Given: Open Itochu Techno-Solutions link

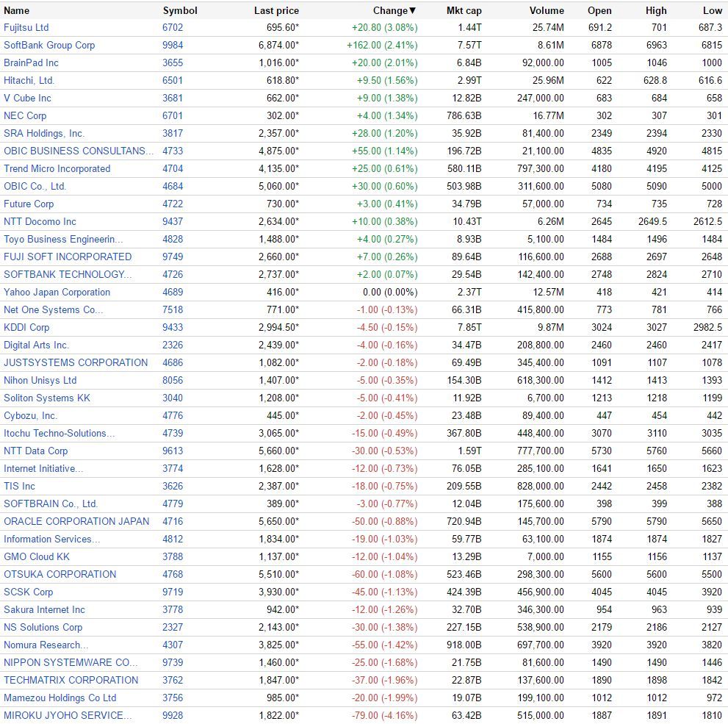Looking at the screenshot, I should (60, 433).
